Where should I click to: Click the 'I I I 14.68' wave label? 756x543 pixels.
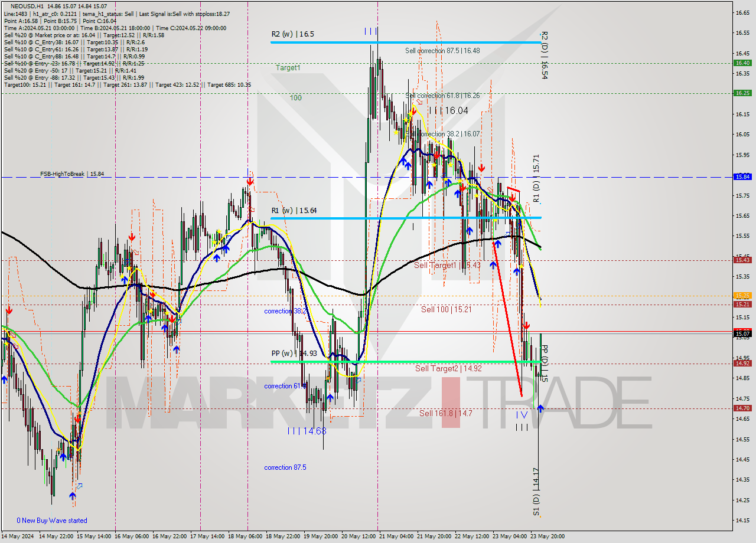click(x=307, y=431)
